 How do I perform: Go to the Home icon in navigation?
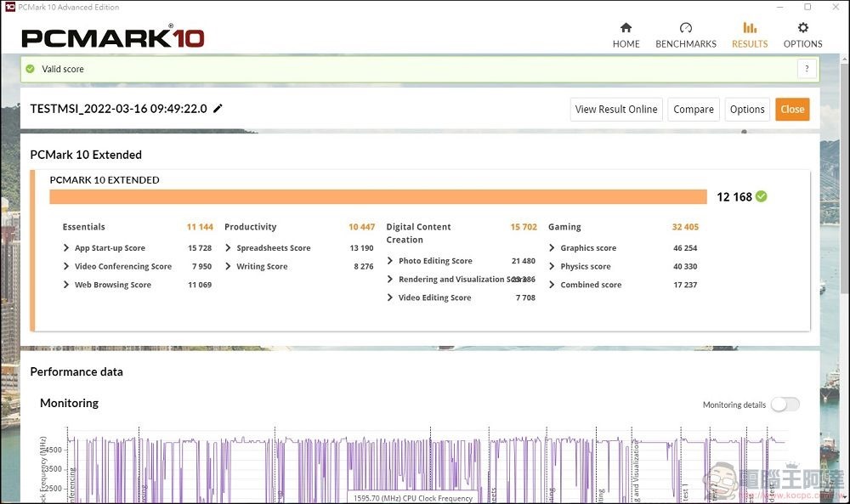[626, 28]
